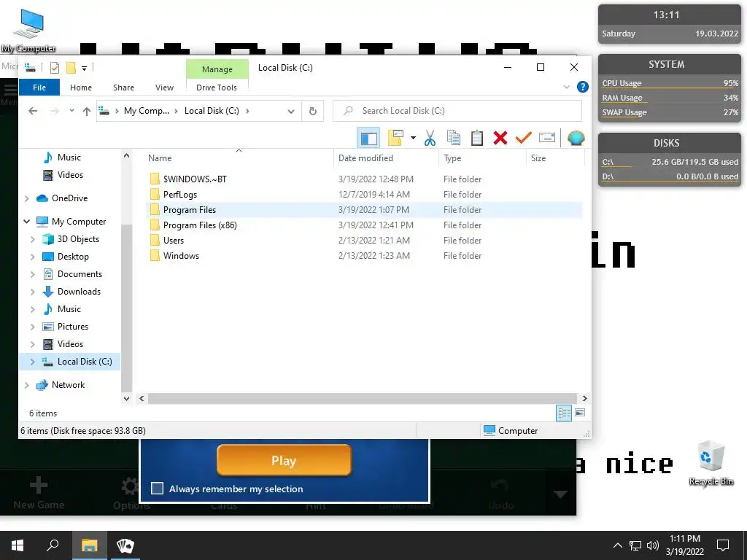Click the volume speaker tray icon
Viewport: 747px width, 560px height.
pos(653,545)
